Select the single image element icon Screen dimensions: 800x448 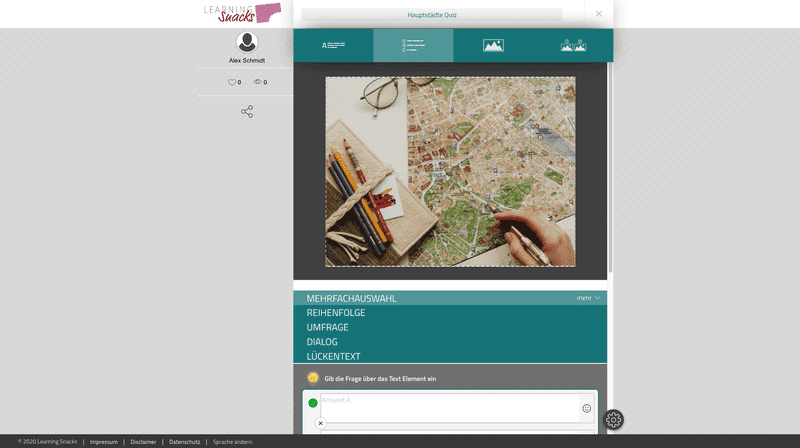click(x=493, y=45)
